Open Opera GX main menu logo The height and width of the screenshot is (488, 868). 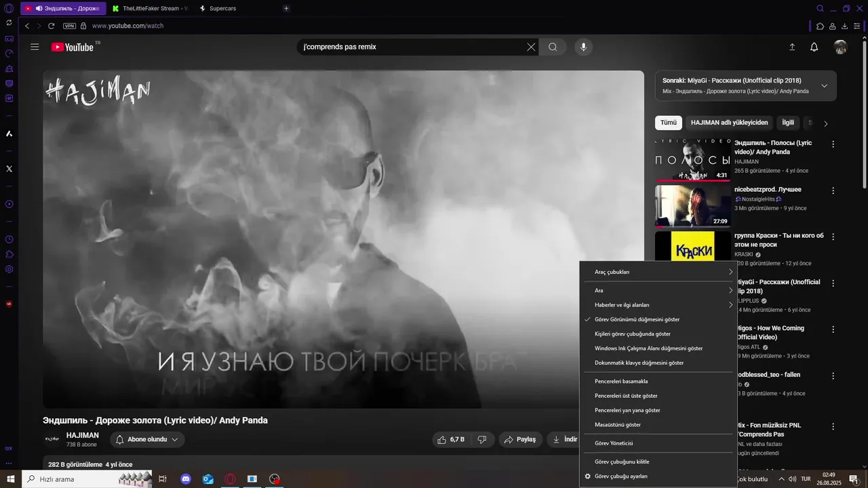[9, 8]
